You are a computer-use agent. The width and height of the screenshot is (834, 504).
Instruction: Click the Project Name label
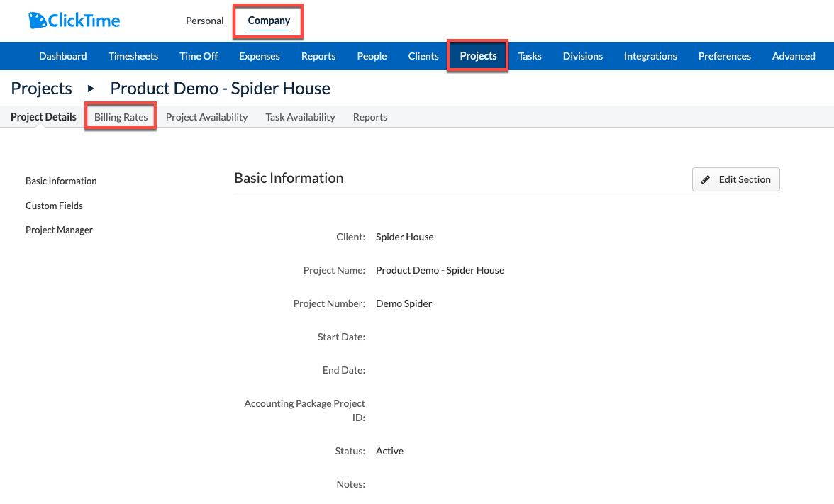[334, 270]
